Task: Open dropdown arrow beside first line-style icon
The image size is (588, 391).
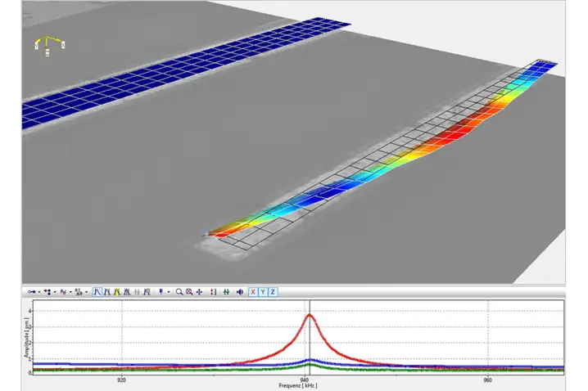Action: point(38,292)
